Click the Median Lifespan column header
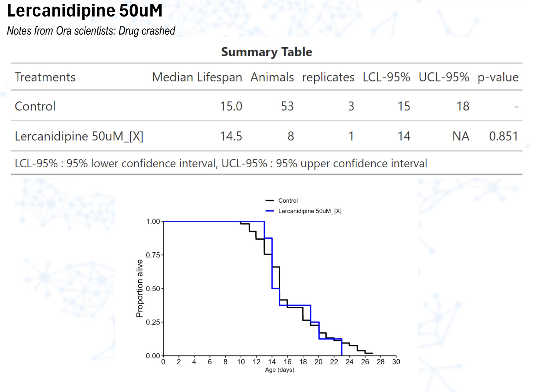 click(197, 77)
